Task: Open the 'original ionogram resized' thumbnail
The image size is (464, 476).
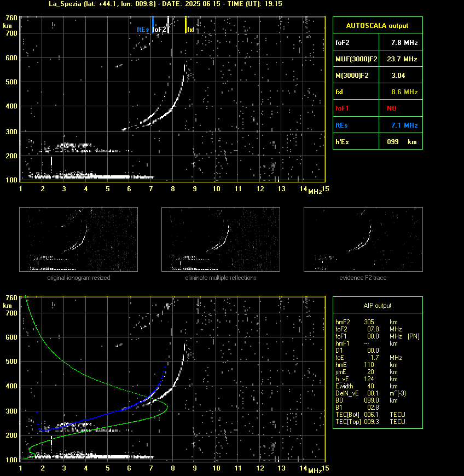Action: click(x=79, y=239)
